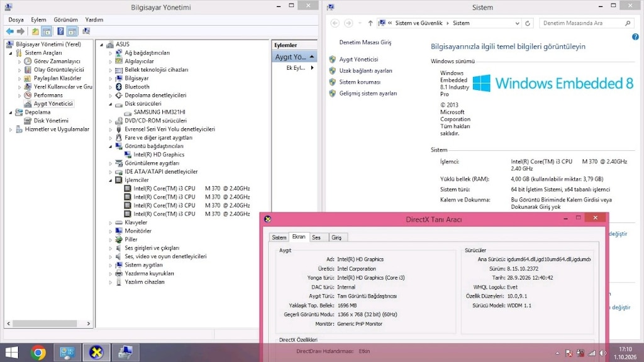This screenshot has width=644, height=362.
Task: Open the Eylem menu
Action: pos(38,19)
